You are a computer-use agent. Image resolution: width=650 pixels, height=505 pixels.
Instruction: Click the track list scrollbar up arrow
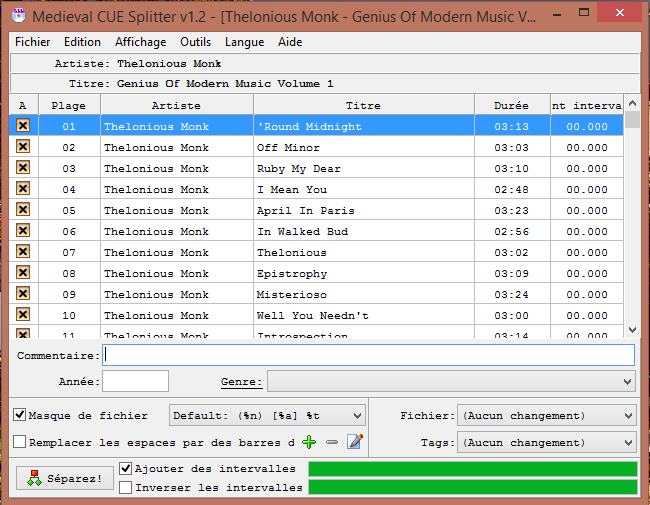(x=632, y=102)
